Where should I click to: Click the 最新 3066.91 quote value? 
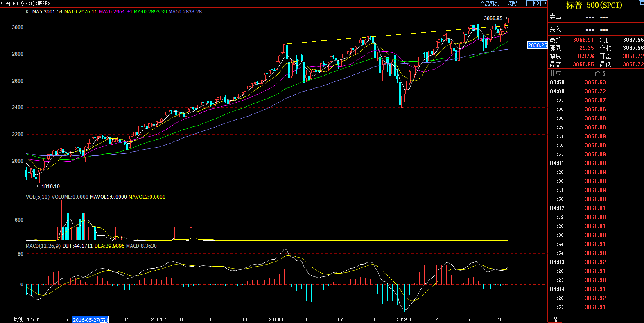(583, 40)
